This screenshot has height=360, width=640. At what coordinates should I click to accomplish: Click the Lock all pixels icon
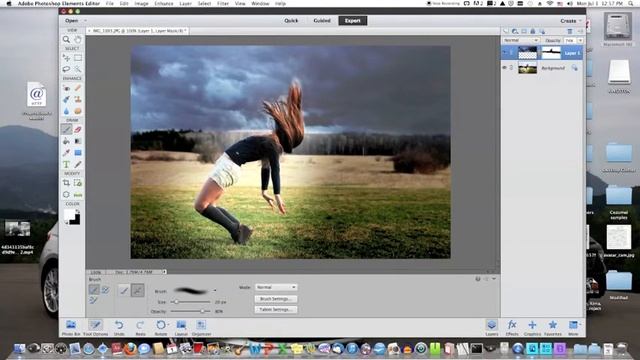pyautogui.click(x=533, y=31)
